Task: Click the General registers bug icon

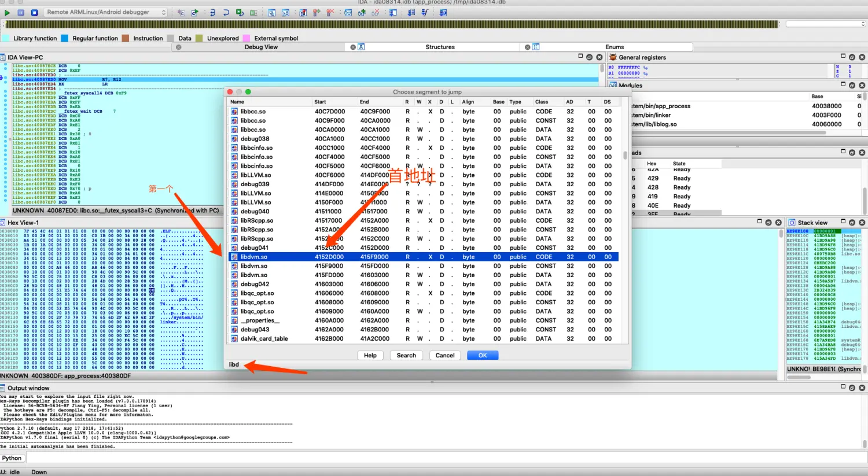Action: 613,57
